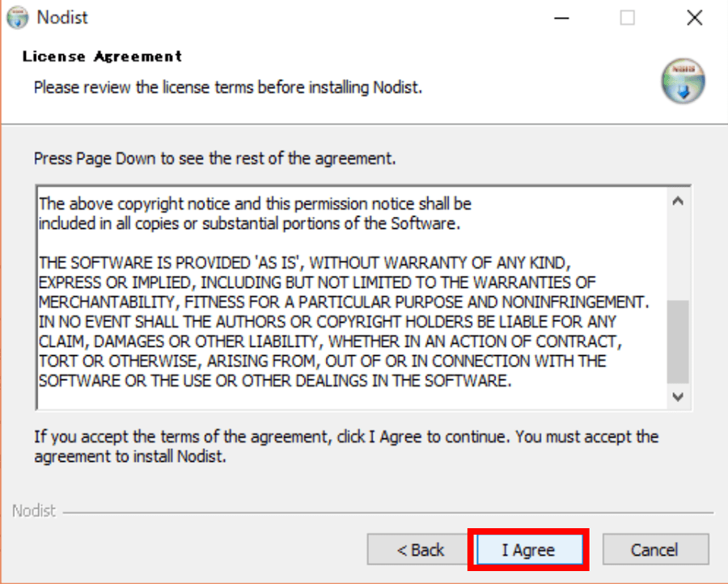Accept the license with I Agree

528,550
